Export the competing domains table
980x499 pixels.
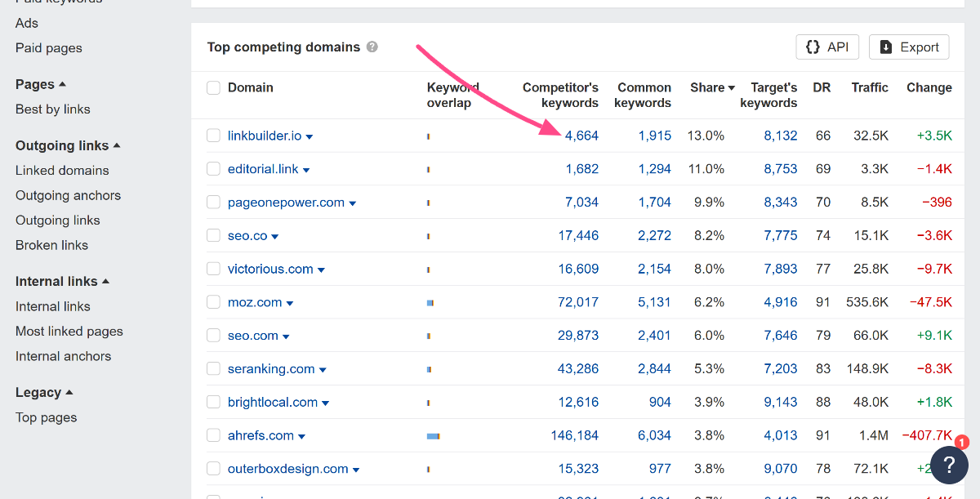[x=909, y=47]
